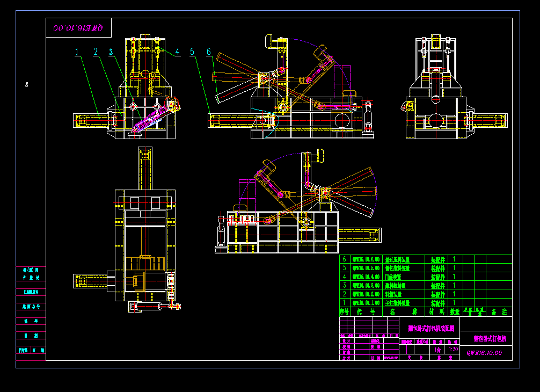
Task: Pick part callout number 3 above front view
Action: (111, 52)
